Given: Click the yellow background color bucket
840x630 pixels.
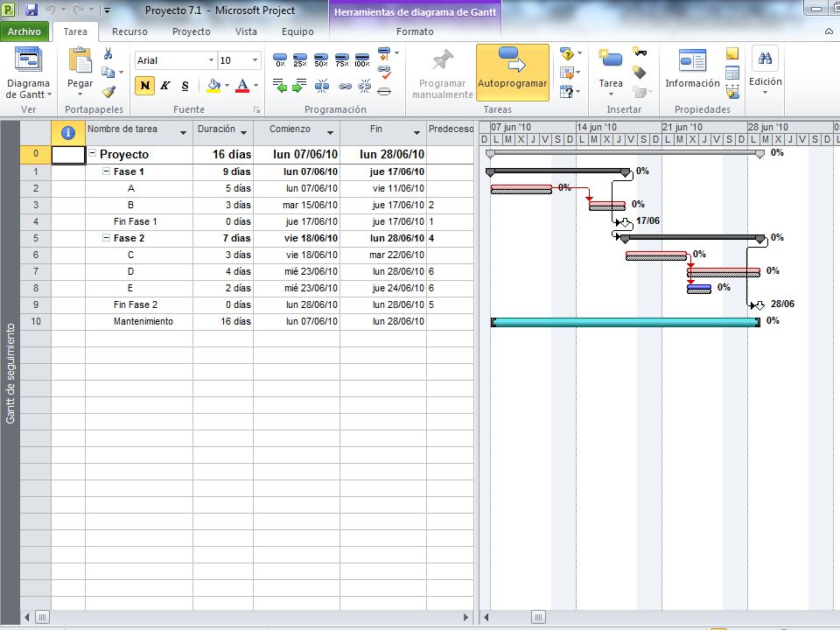Looking at the screenshot, I should pos(213,86).
